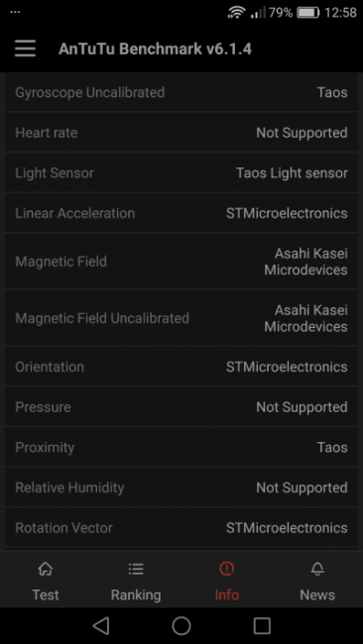Screen dimensions: 363x644
Task: Select the Light Sensor row
Action: 181,173
